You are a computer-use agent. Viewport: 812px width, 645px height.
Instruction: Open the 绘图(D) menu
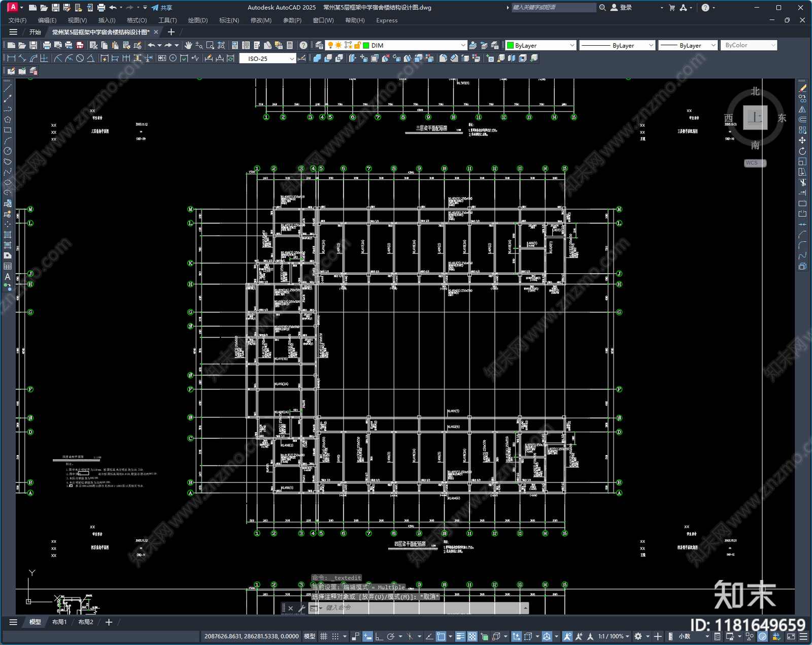coord(198,20)
